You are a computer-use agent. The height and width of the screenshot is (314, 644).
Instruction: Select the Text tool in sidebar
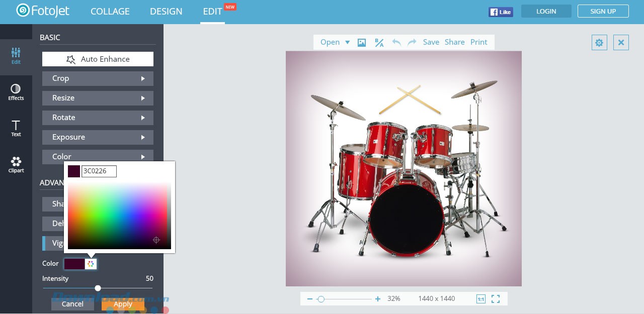pyautogui.click(x=16, y=128)
